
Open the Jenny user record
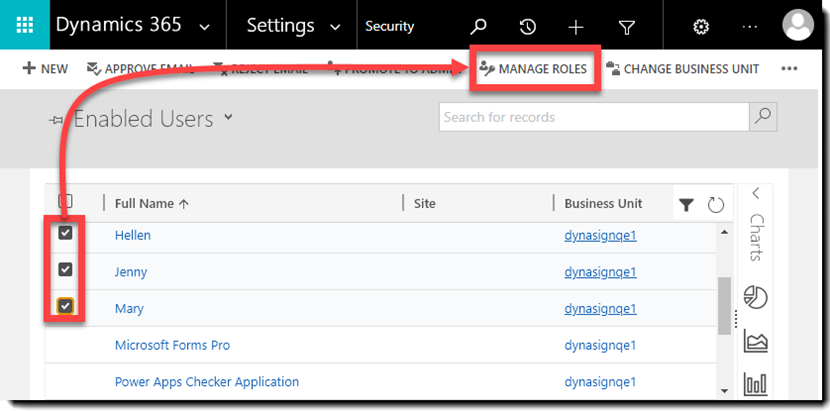tap(131, 272)
